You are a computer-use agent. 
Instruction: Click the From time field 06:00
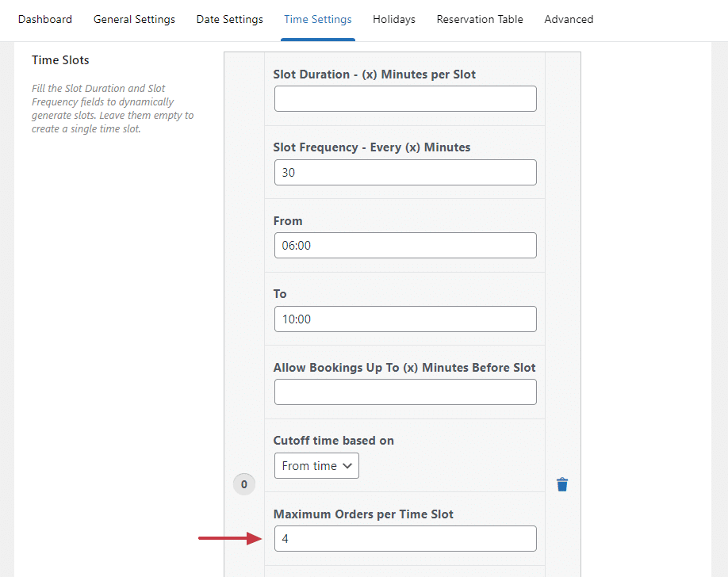point(405,246)
